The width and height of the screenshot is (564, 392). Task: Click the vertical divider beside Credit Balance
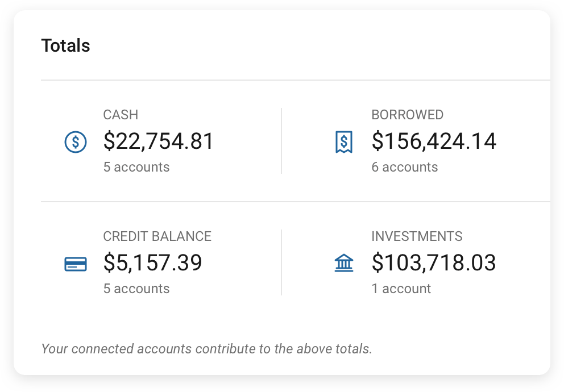(281, 262)
